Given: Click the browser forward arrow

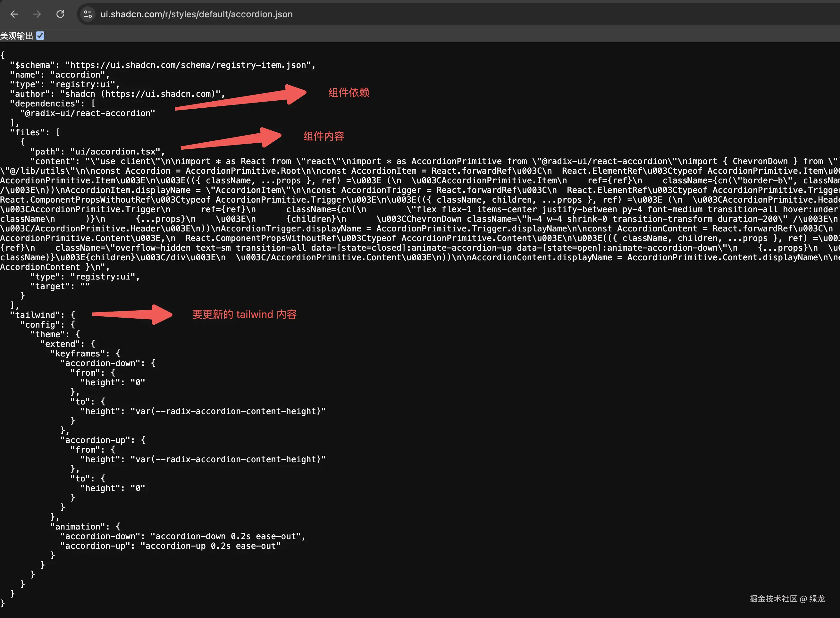Looking at the screenshot, I should click(37, 14).
